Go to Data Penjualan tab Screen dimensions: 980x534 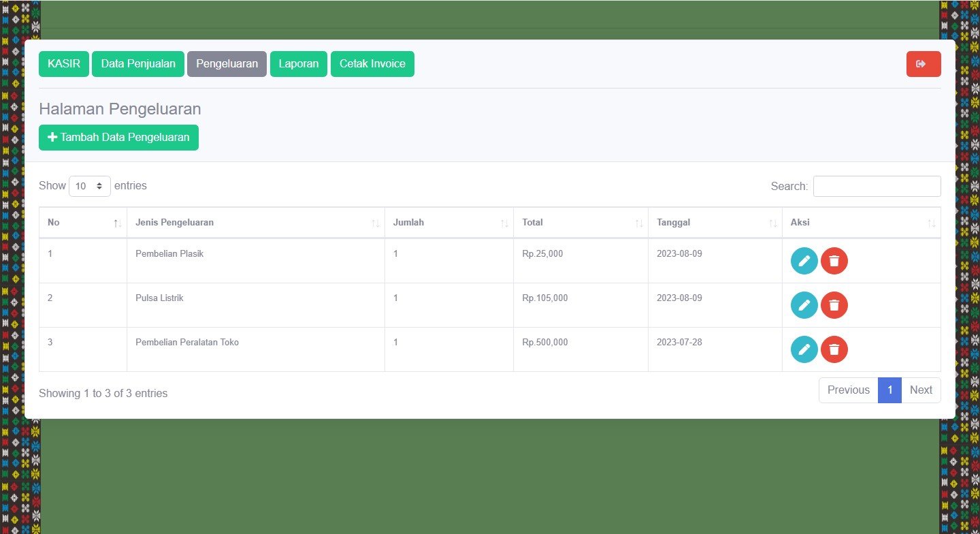pyautogui.click(x=138, y=64)
